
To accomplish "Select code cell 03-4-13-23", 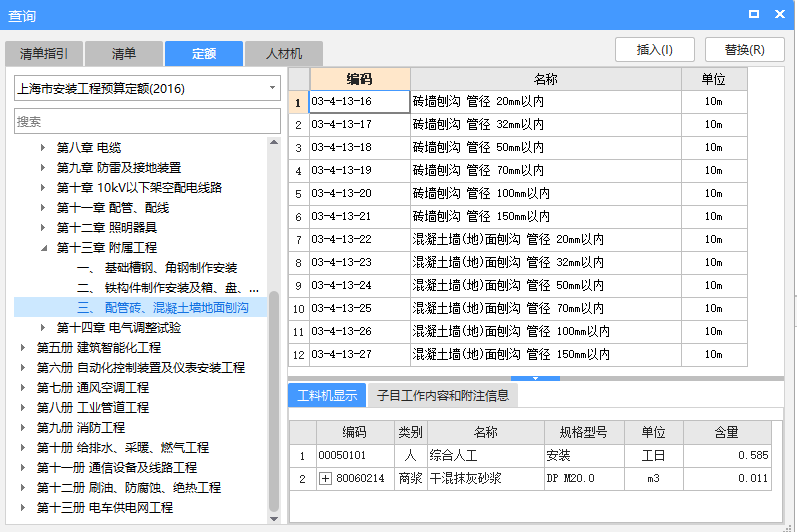I will click(360, 263).
